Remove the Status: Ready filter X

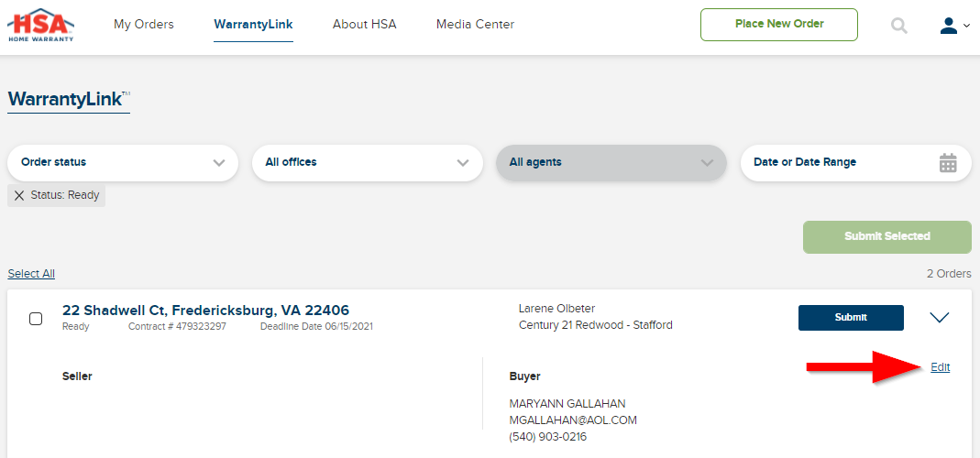click(19, 196)
